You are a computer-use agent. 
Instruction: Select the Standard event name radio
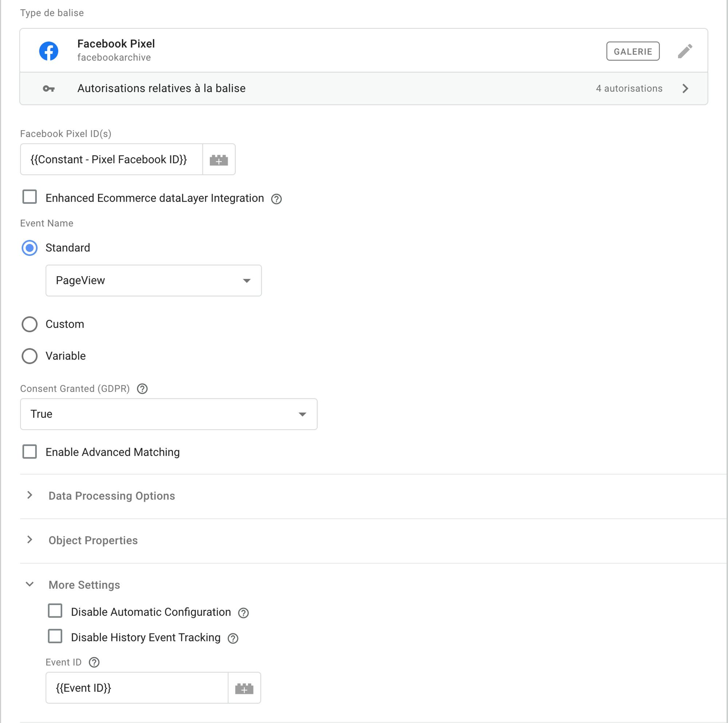coord(29,248)
